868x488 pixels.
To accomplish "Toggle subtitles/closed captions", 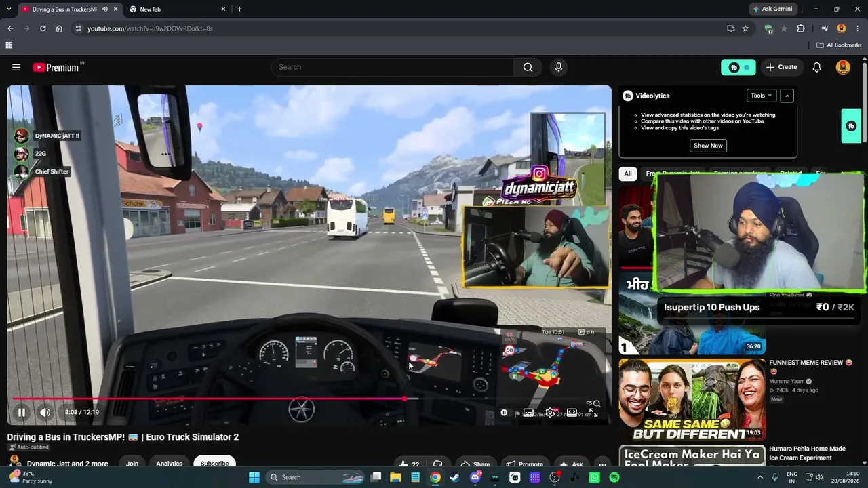I will (528, 412).
